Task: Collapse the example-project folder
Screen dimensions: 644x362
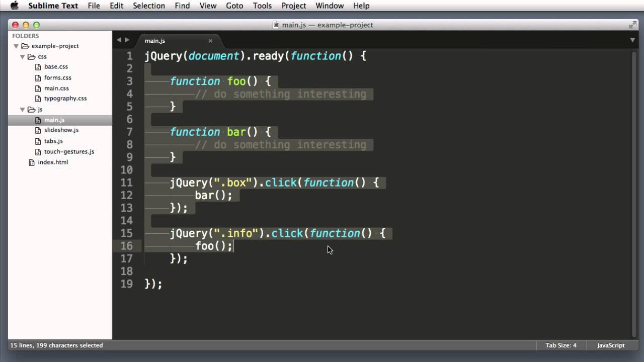Action: pos(16,46)
